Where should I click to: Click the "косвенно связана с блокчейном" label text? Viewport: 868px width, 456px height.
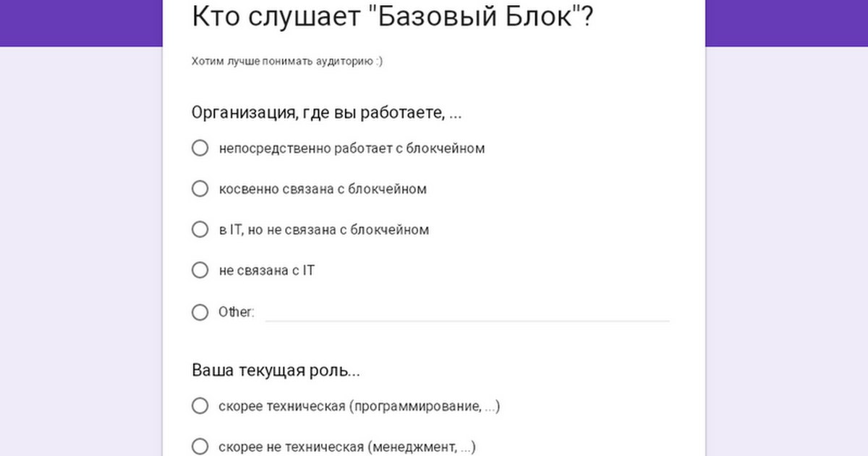(x=323, y=189)
